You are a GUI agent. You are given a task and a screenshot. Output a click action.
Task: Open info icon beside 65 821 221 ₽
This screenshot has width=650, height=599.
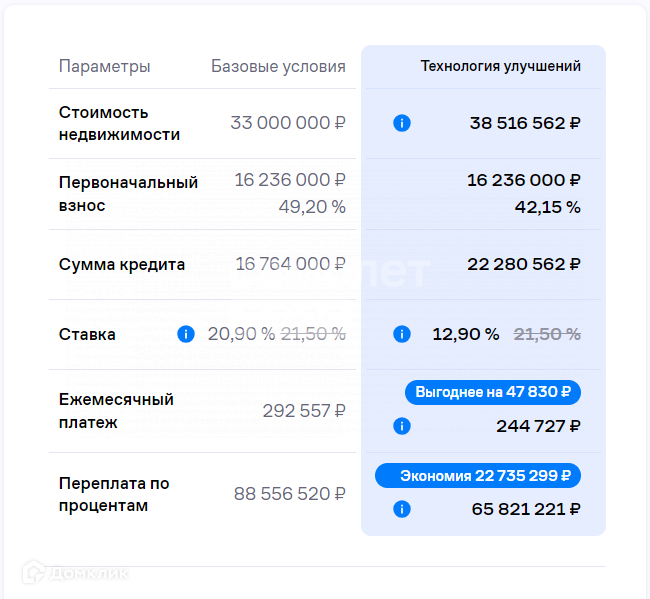[x=402, y=509]
